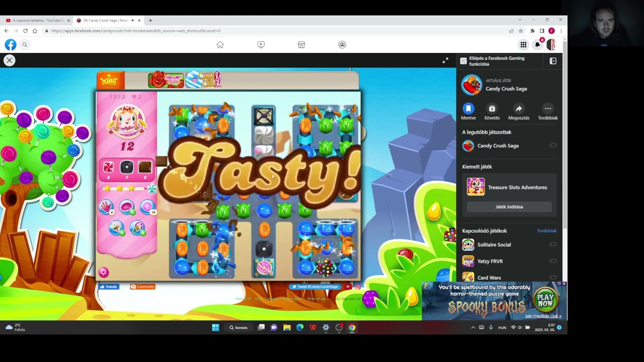Viewport: 644px width, 362px height.
Task: Open Yatzy FRVR game
Action: 509,261
